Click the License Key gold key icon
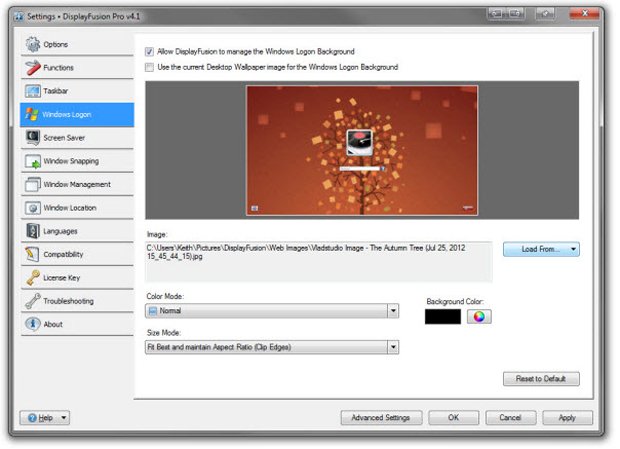 tap(33, 277)
